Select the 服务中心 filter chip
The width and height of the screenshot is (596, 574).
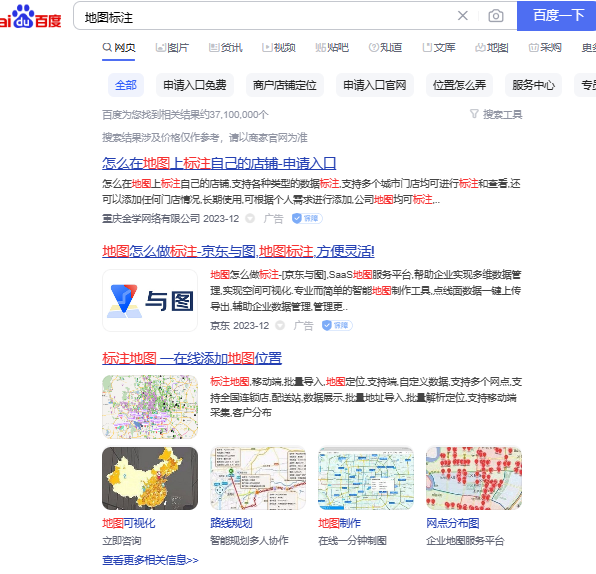[533, 85]
